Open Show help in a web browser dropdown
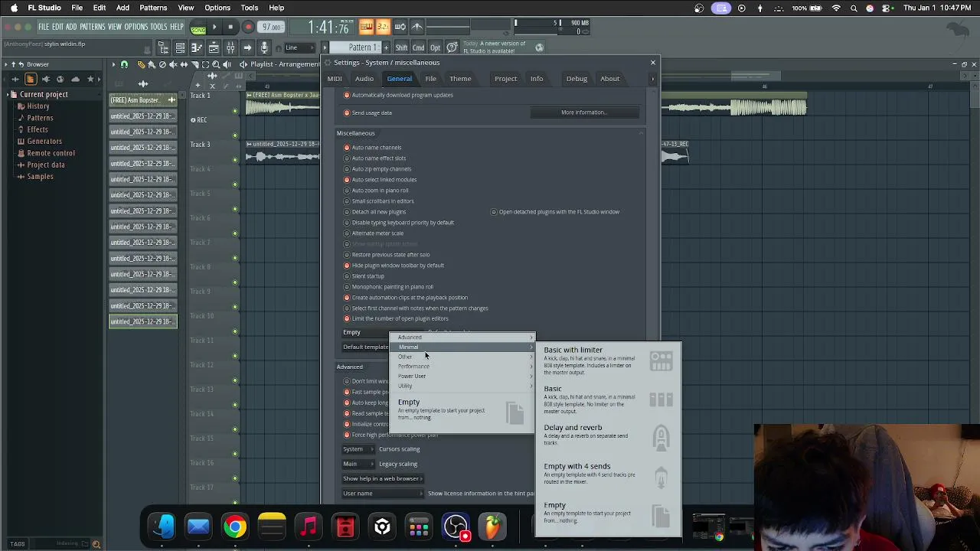This screenshot has height=551, width=980. (x=383, y=478)
